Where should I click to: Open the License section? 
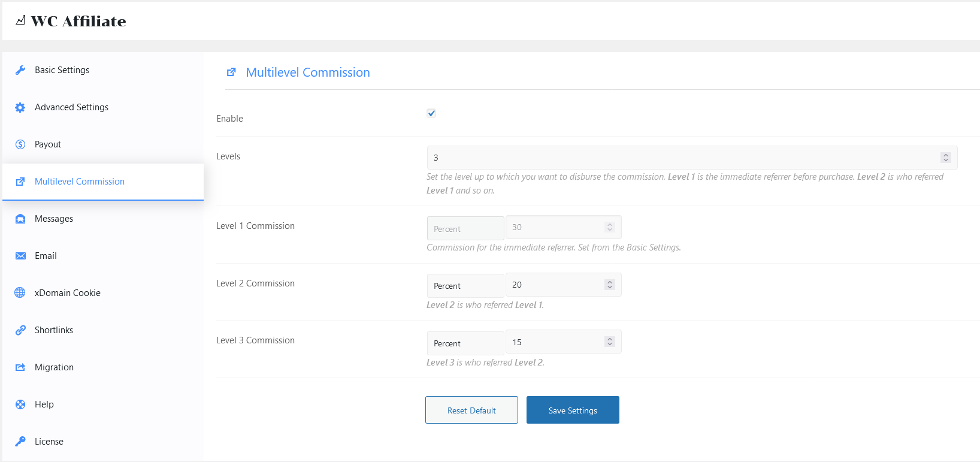pyautogui.click(x=103, y=442)
